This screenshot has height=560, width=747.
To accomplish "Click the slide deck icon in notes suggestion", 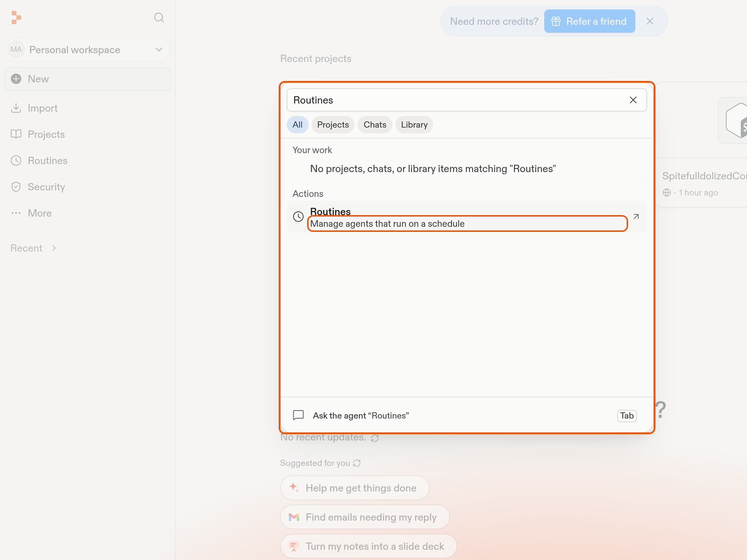I will click(x=294, y=546).
